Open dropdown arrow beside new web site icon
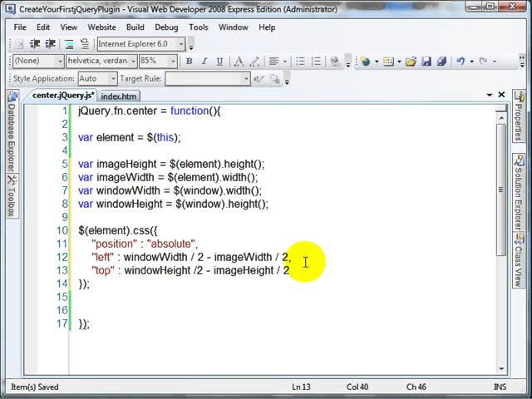 click(377, 62)
